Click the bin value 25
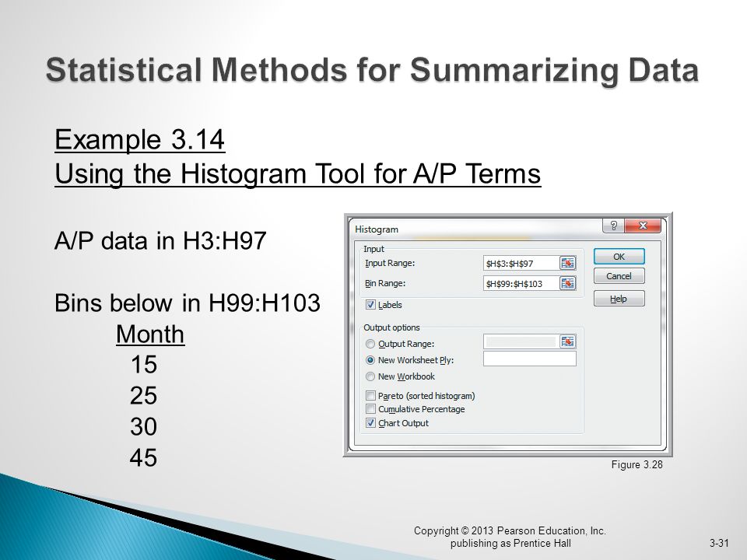This screenshot has height=560, width=747. click(x=143, y=396)
